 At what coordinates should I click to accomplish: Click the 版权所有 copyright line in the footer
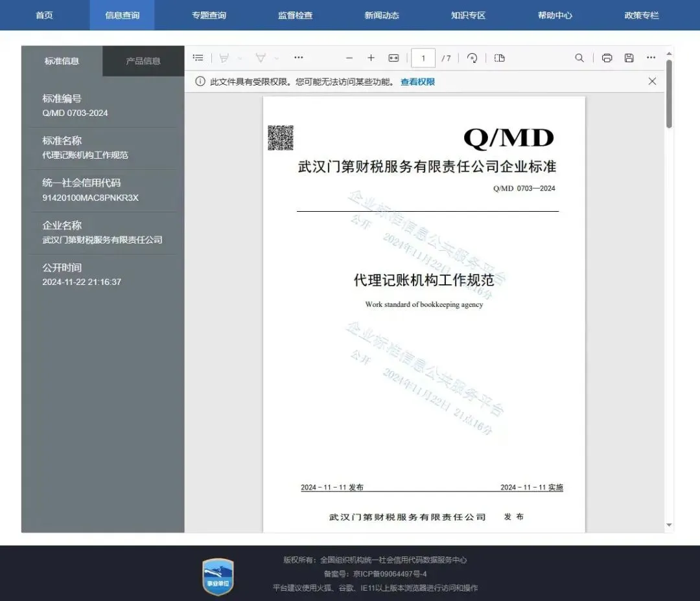[x=375, y=560]
